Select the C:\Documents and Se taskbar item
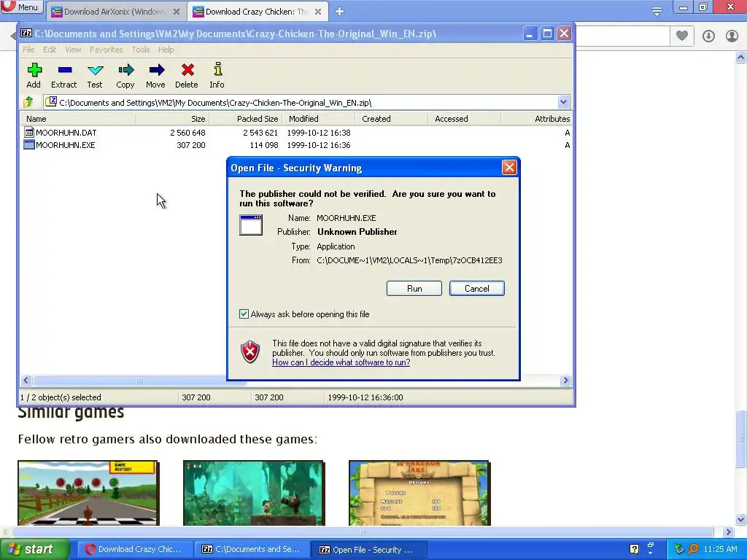This screenshot has width=747, height=560. [x=252, y=550]
